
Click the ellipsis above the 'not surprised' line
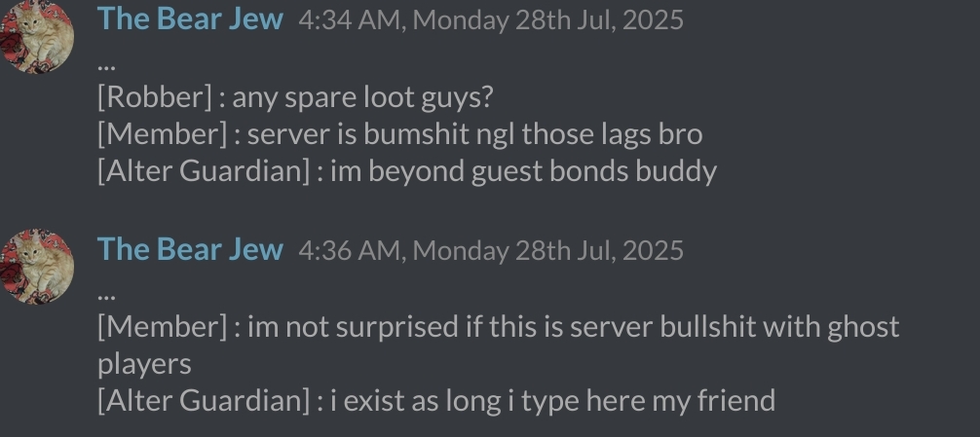(x=107, y=297)
